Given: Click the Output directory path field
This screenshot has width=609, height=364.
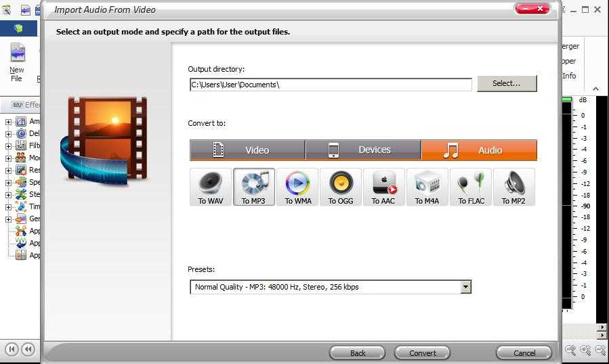Looking at the screenshot, I should [x=331, y=85].
